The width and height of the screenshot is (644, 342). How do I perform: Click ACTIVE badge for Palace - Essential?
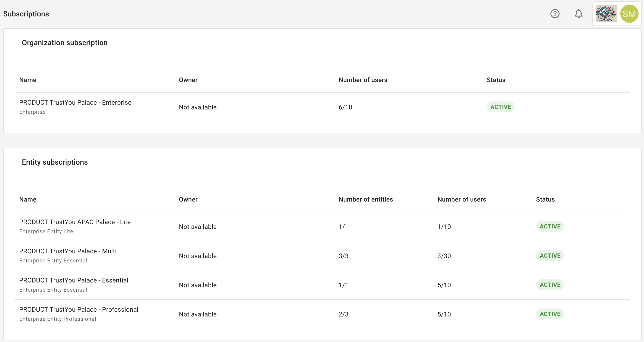550,285
